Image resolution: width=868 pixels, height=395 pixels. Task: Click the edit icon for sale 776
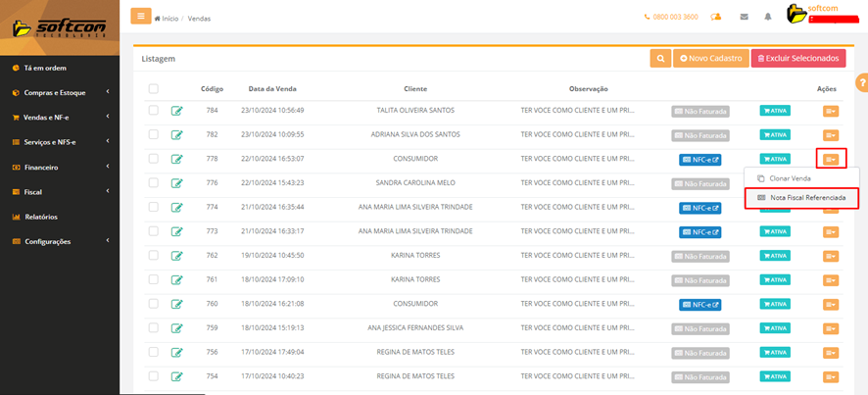tap(177, 182)
